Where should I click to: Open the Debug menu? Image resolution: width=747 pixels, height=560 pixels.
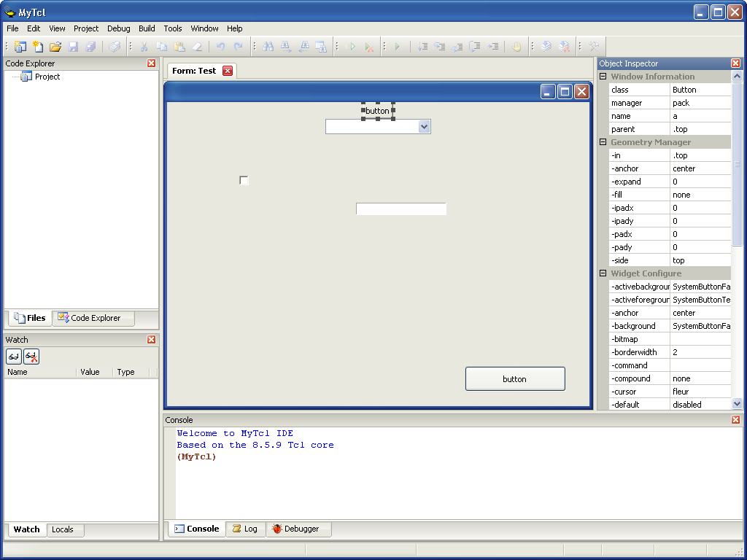tap(119, 28)
